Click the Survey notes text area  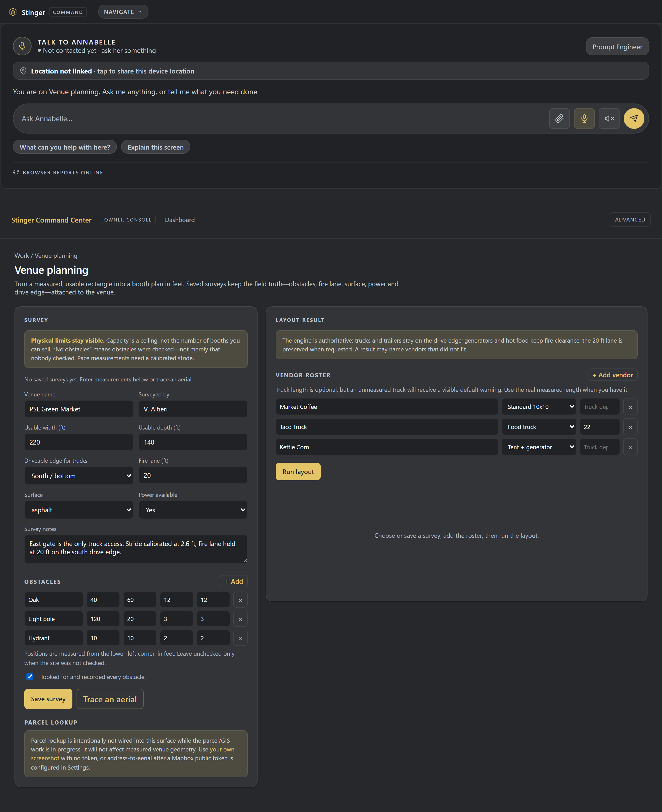pos(136,549)
